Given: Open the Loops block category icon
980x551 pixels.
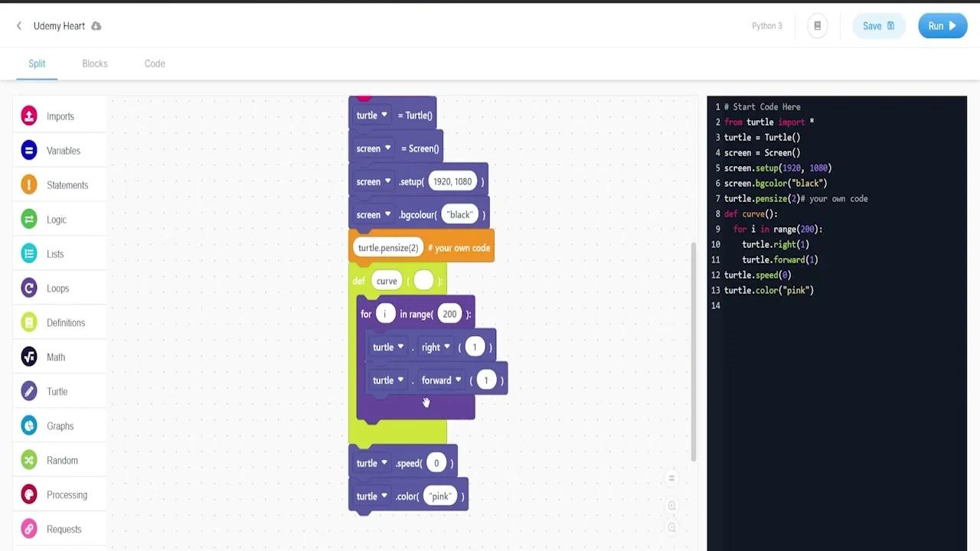Looking at the screenshot, I should (29, 289).
